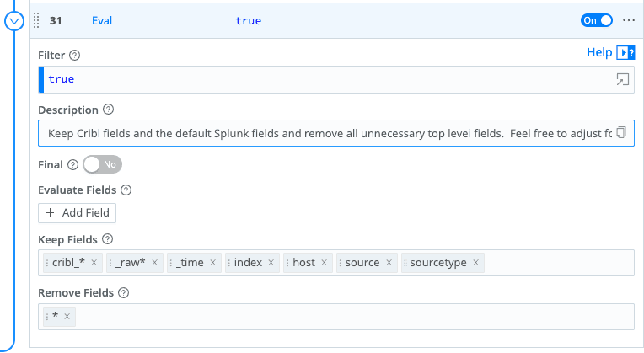Click the drag handle of function 31
This screenshot has width=644, height=353.
36,21
